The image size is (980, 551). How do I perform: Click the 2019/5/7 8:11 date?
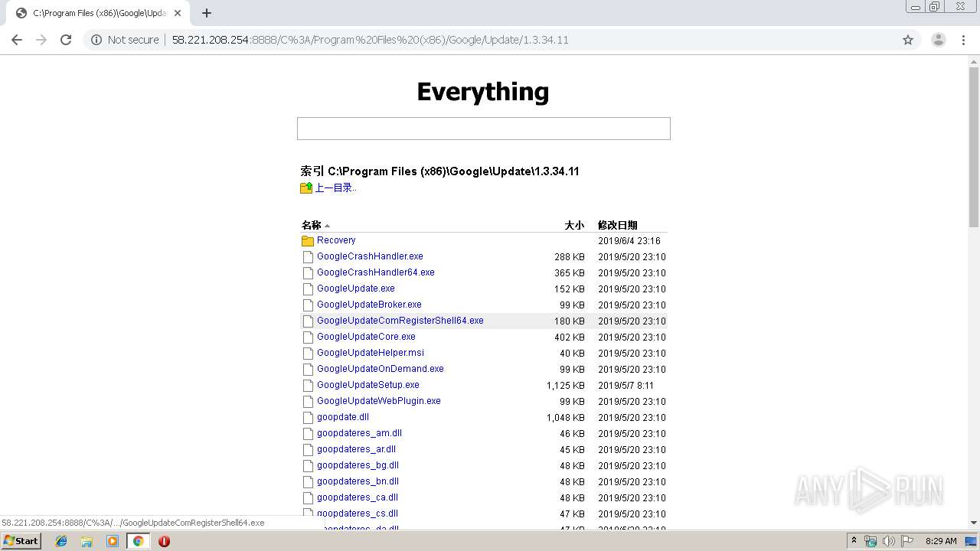(x=626, y=386)
